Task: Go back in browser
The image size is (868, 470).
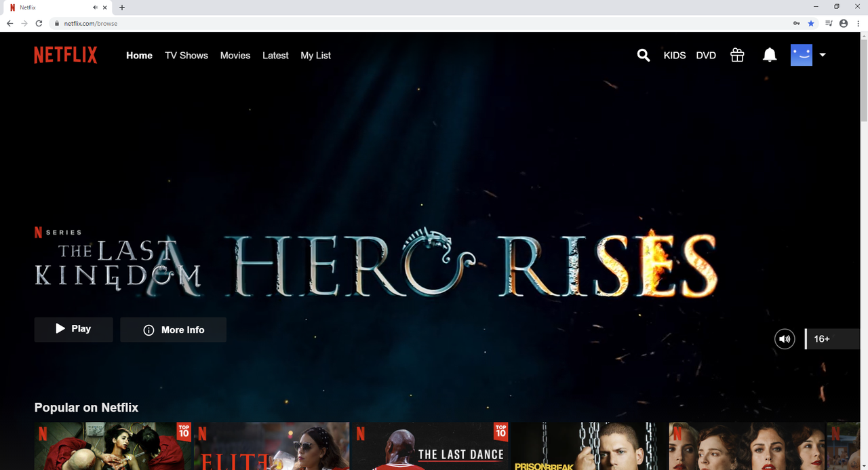Action: click(9, 23)
